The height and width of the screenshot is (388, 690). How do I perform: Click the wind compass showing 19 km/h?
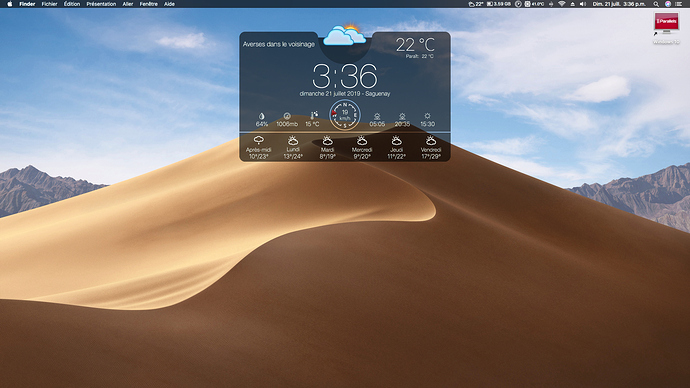tap(345, 115)
